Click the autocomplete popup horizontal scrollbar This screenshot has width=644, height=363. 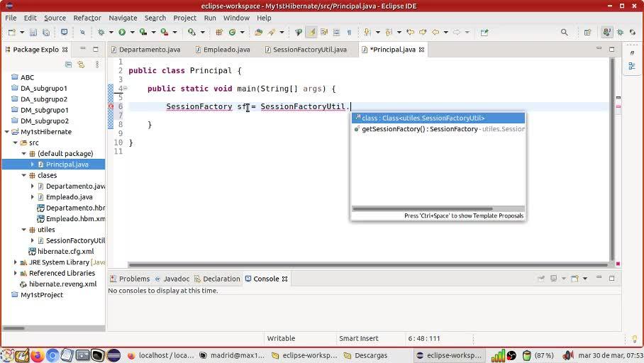423,208
